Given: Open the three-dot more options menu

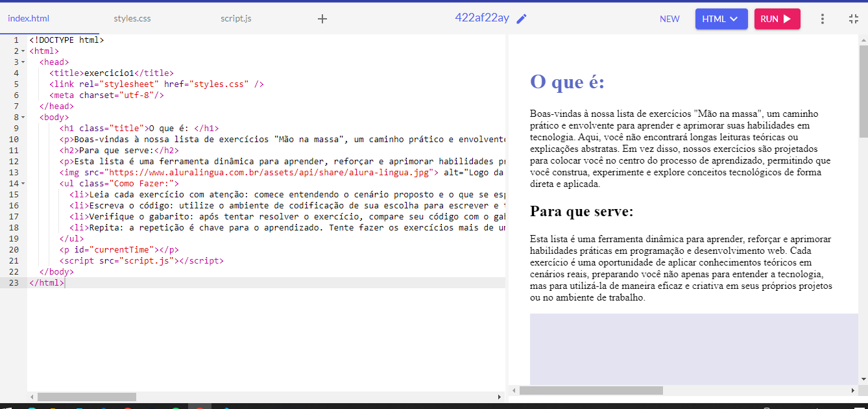Looking at the screenshot, I should (x=823, y=19).
